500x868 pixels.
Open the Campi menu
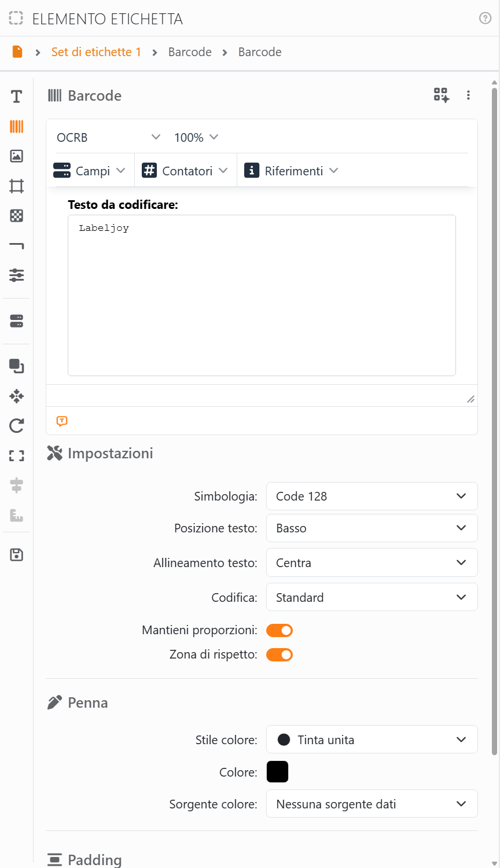coord(90,171)
